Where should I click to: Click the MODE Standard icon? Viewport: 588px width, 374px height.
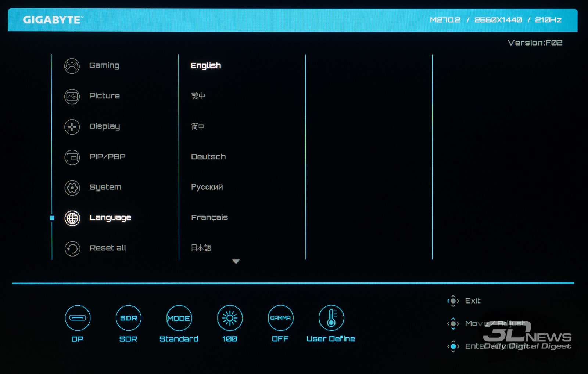click(179, 318)
